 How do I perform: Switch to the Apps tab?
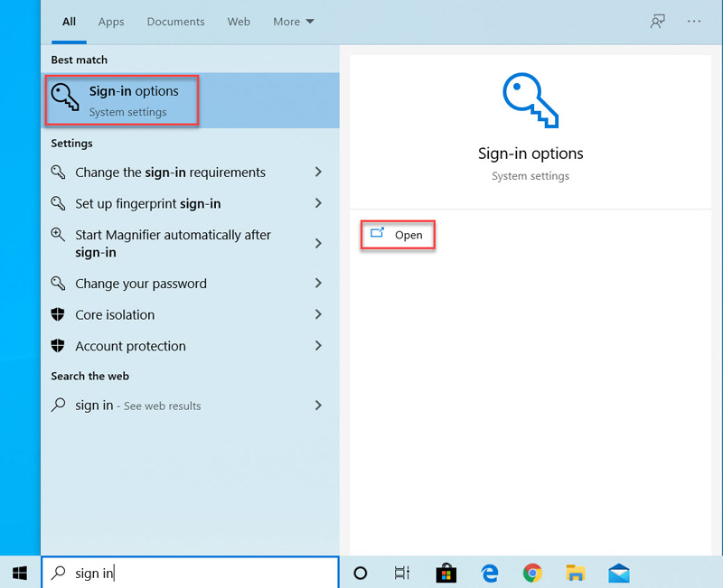(111, 21)
